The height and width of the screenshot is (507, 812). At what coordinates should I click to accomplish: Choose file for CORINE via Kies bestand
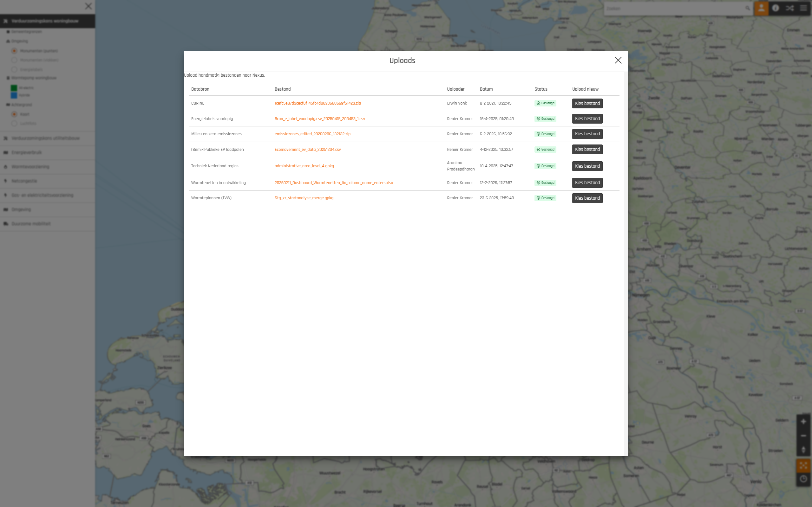587,103
